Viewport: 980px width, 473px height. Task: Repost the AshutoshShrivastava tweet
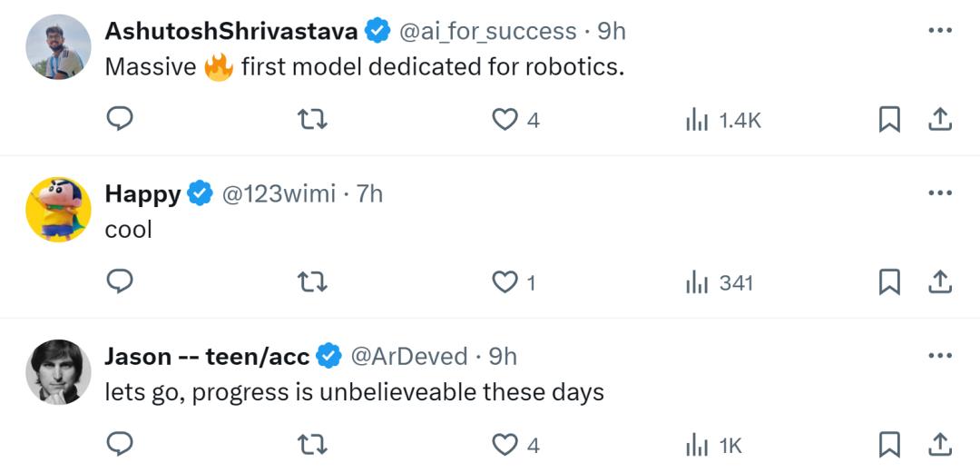(312, 119)
